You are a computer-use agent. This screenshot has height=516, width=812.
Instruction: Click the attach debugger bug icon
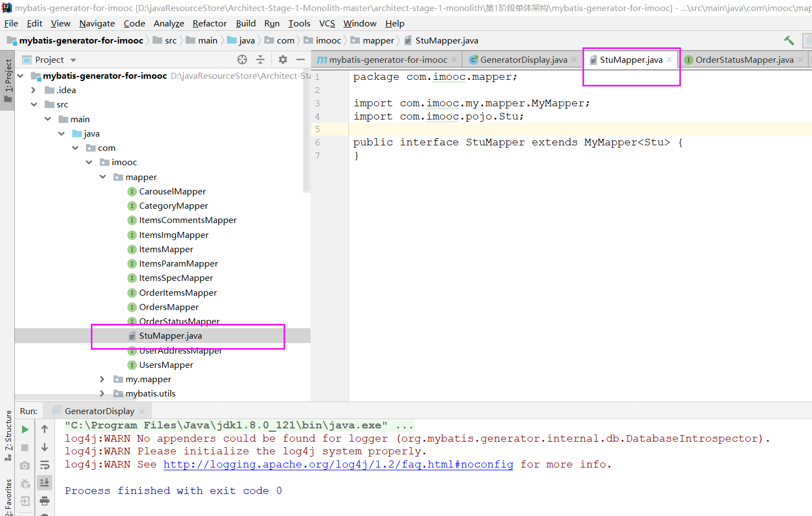click(25, 484)
